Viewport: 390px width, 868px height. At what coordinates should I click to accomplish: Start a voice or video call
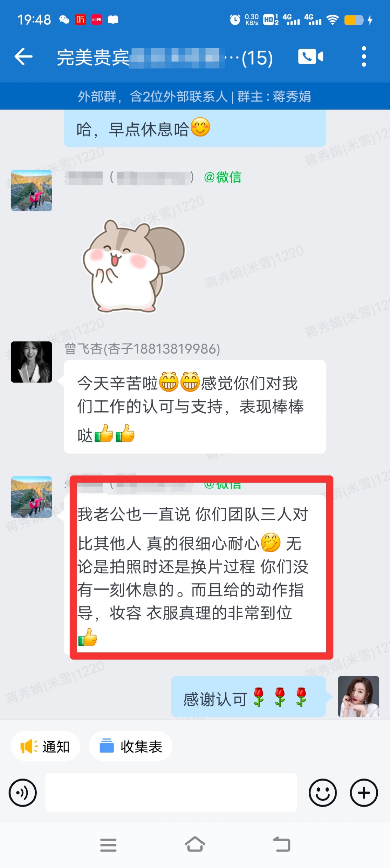tap(311, 57)
